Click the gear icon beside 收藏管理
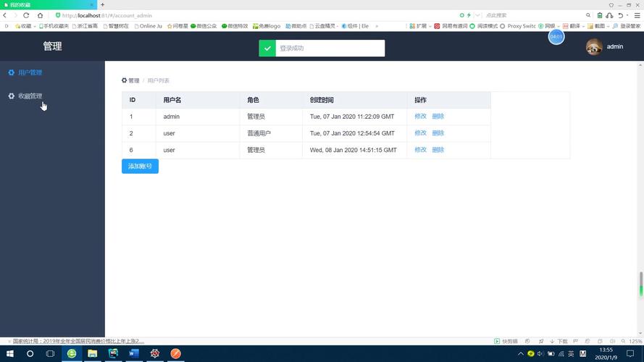Screen dimensions: 644x362 [11, 96]
